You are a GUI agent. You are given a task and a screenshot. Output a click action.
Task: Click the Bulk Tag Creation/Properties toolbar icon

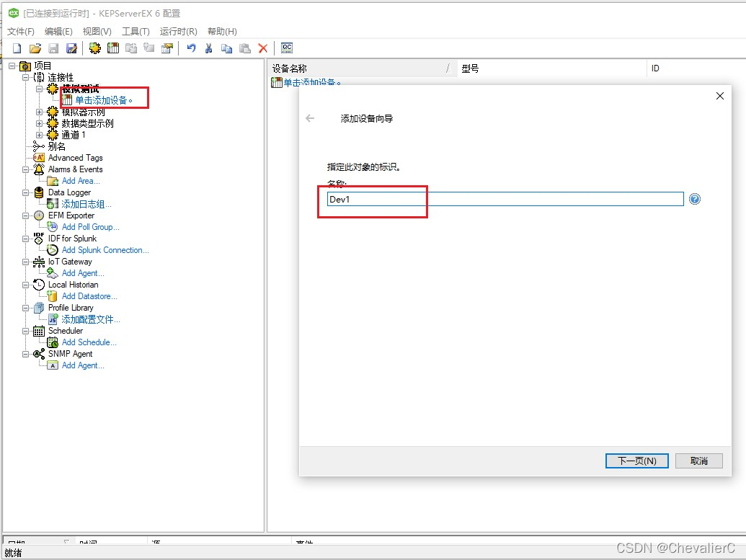click(x=167, y=48)
